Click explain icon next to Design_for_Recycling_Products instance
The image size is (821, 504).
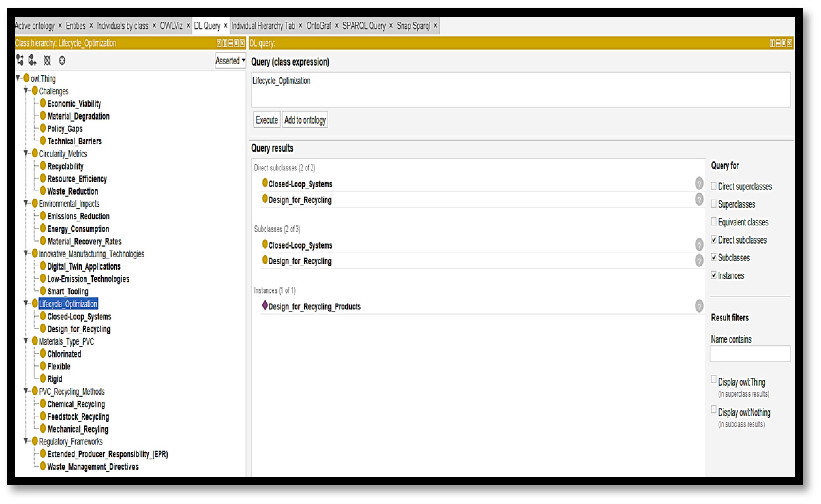click(x=699, y=306)
